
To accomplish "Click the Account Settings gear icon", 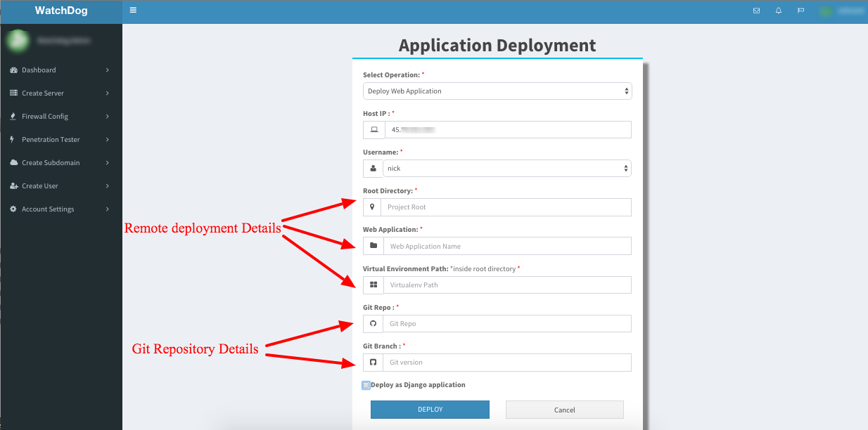I will click(13, 209).
